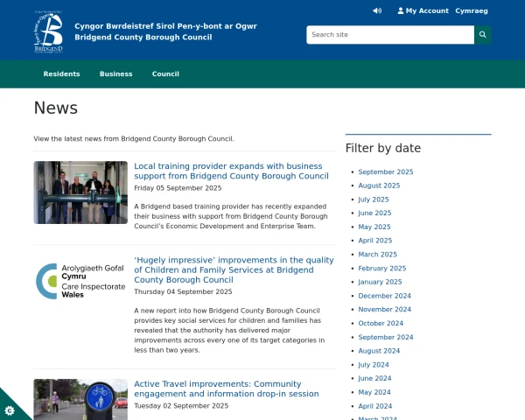Click the green magnifier search button

click(482, 34)
